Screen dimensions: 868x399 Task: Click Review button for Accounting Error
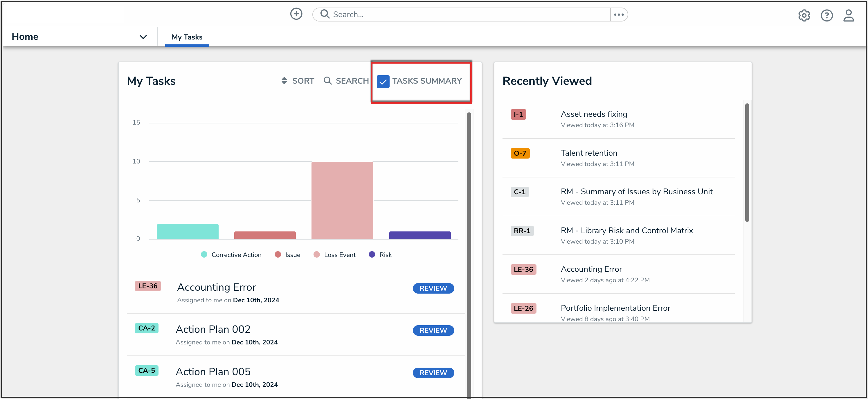pyautogui.click(x=433, y=288)
